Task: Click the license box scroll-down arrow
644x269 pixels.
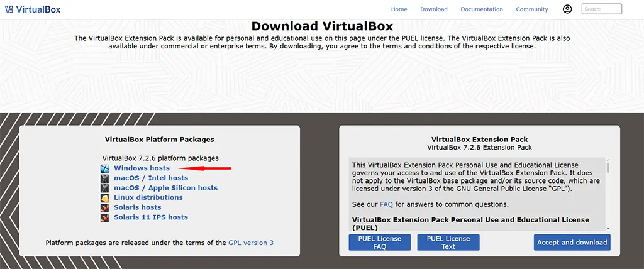Action: (x=608, y=228)
